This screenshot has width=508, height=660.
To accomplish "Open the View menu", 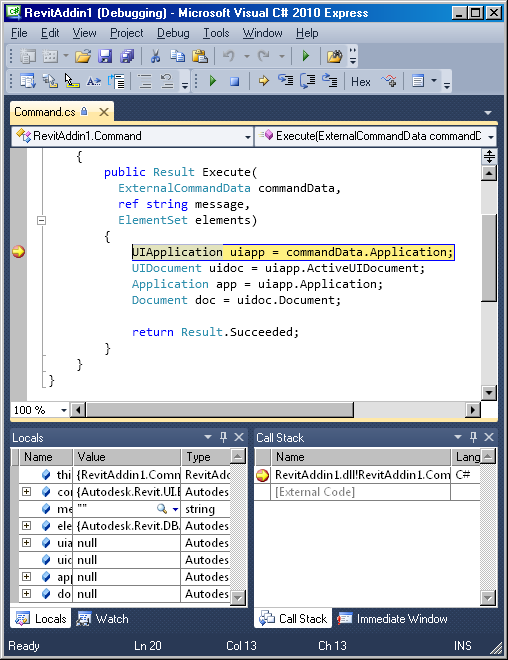I will pos(84,33).
